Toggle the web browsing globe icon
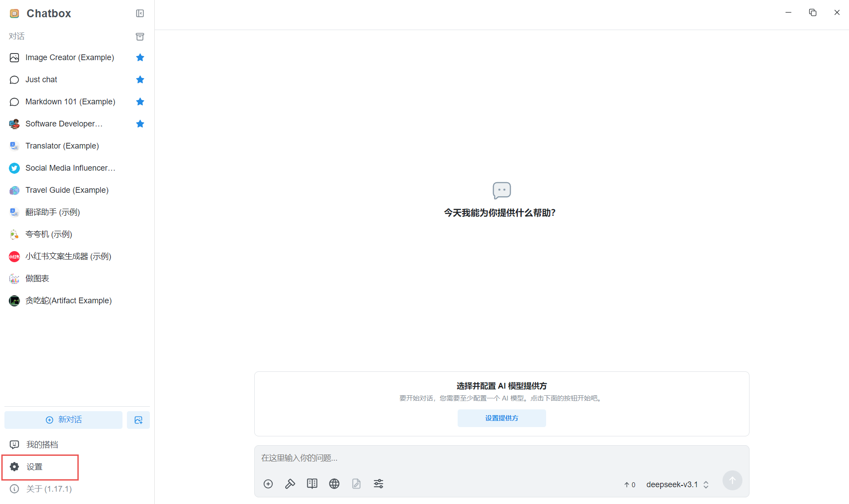Image resolution: width=849 pixels, height=504 pixels. (x=334, y=484)
